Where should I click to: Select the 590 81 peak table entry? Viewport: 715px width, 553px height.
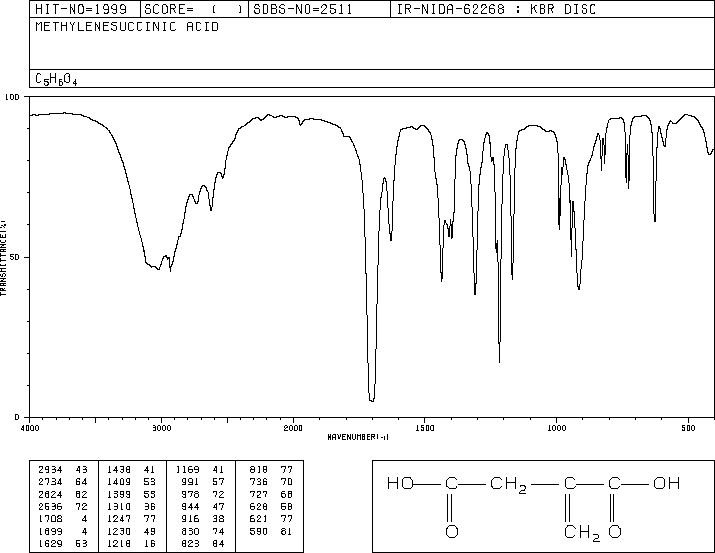tap(271, 531)
